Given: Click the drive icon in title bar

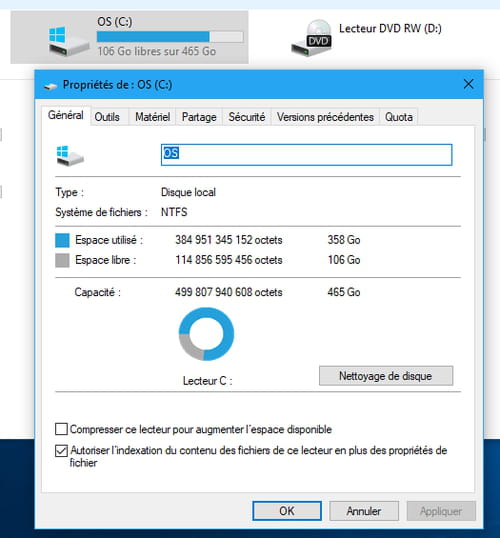Looking at the screenshot, I should click(50, 85).
